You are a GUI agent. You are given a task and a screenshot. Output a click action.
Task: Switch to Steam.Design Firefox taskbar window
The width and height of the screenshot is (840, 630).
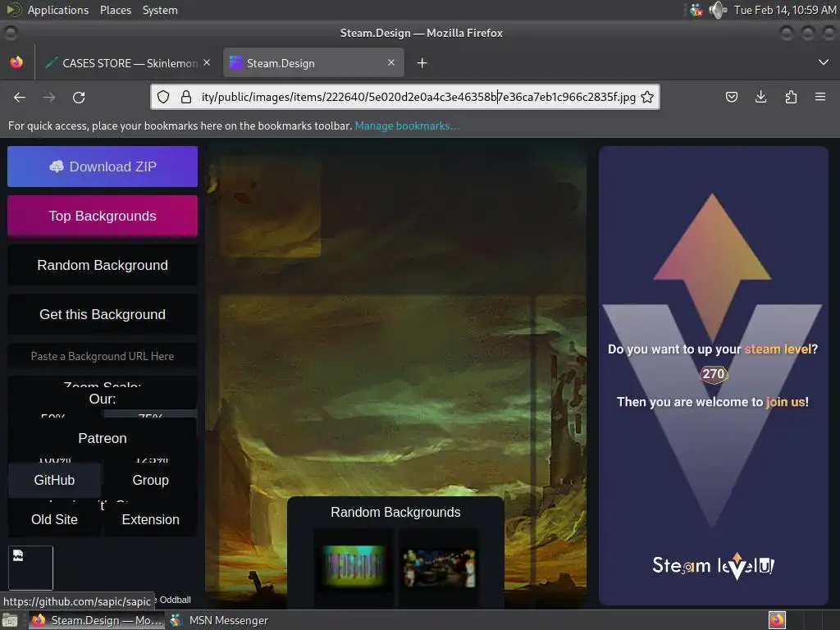[x=97, y=620]
